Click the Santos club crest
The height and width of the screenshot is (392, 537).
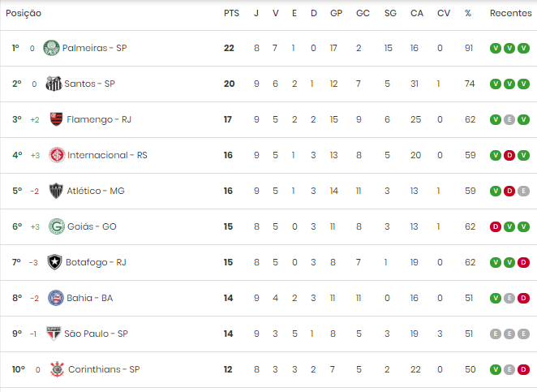tap(54, 84)
